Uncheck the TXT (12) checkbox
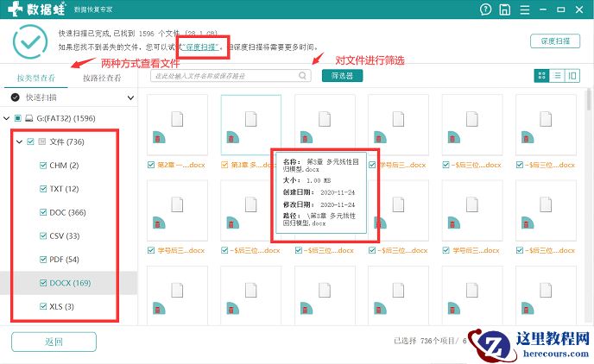Viewport: 594px width, 364px height. pyautogui.click(x=43, y=189)
